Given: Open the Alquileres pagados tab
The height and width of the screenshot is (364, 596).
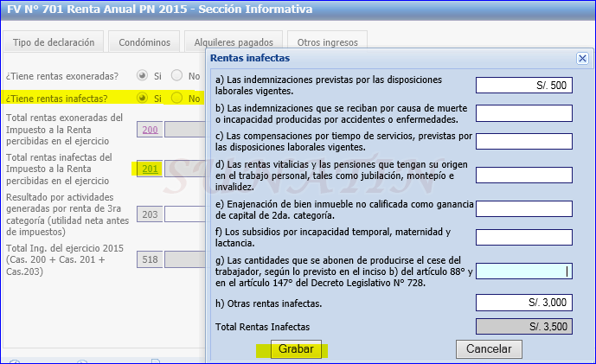Looking at the screenshot, I should click(x=234, y=41).
